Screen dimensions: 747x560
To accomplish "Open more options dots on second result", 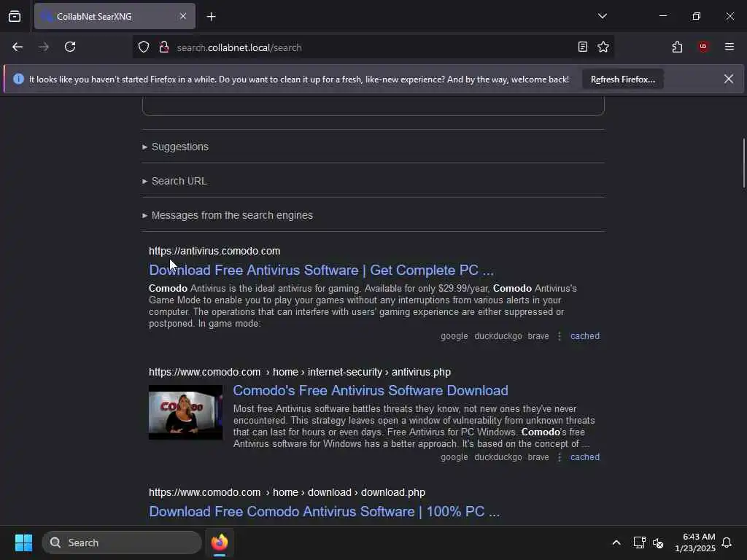I will (560, 457).
